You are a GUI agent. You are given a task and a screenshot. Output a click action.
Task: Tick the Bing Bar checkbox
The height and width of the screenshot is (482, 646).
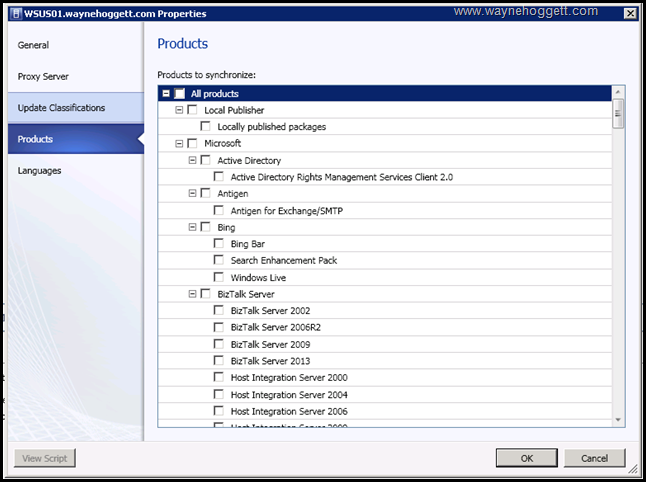(219, 244)
